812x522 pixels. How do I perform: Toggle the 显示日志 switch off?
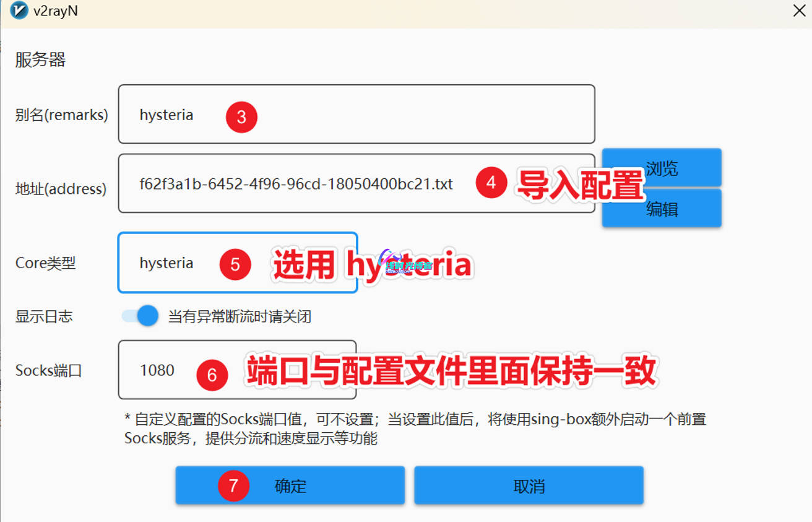140,316
